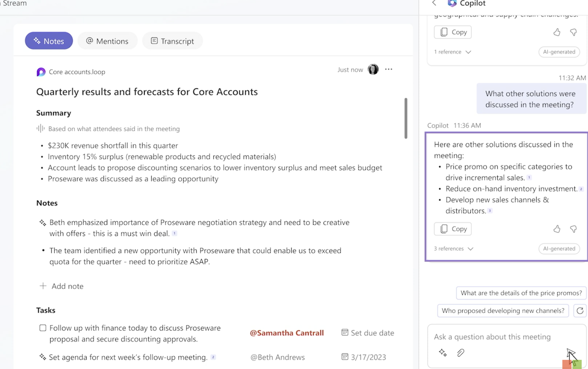Click the attach paperclip icon in prompt box
Viewport: 588px width, 369px height.
click(x=460, y=353)
